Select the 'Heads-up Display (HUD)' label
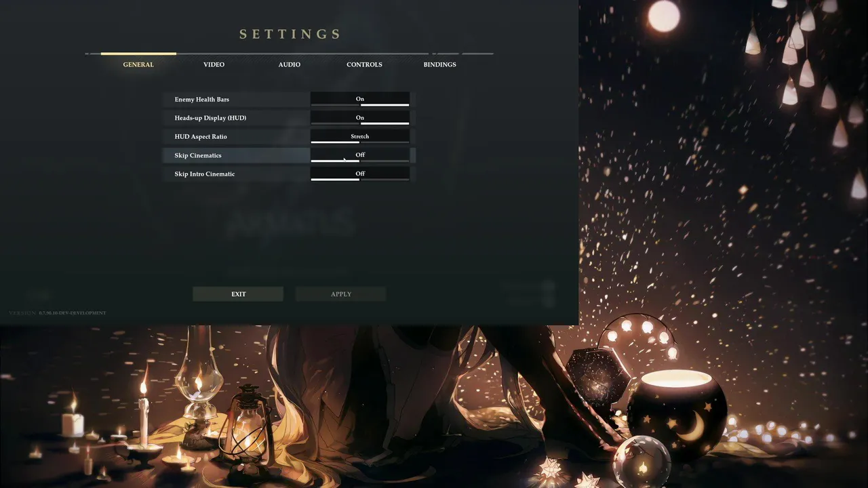This screenshot has width=868, height=488. [210, 118]
